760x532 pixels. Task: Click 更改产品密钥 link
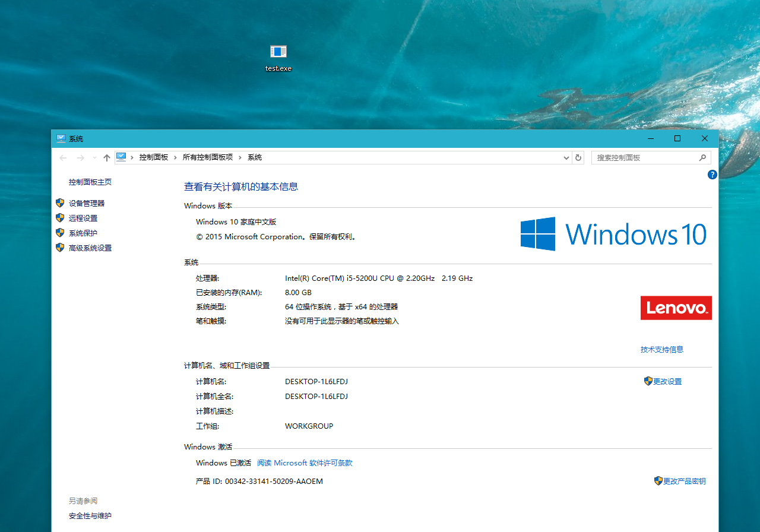pos(685,482)
